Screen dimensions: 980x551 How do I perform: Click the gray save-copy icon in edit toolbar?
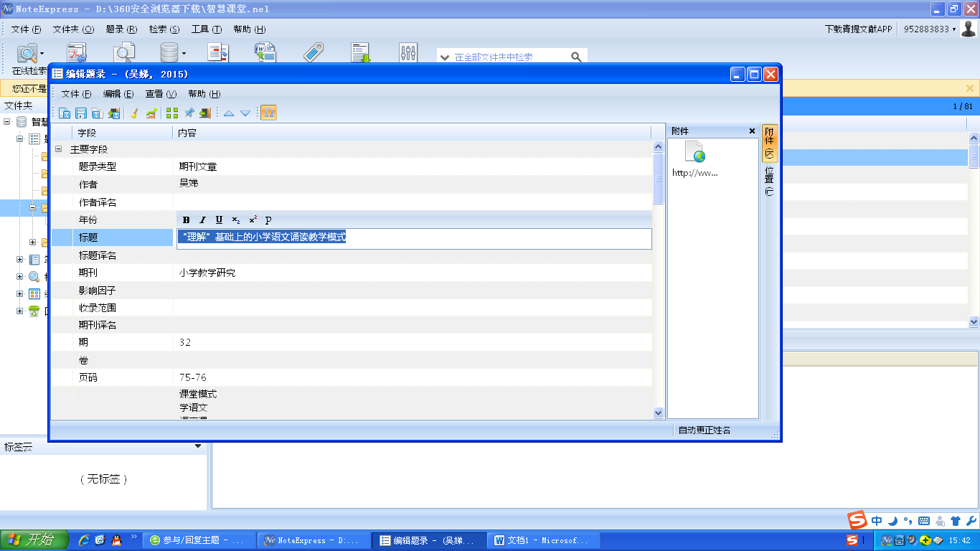click(x=97, y=113)
